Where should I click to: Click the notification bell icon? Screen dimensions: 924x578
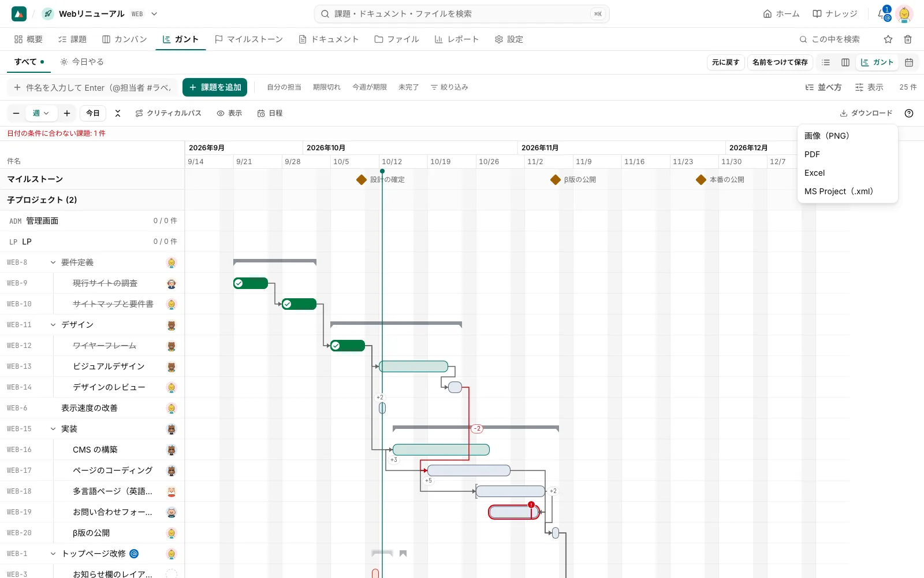point(882,14)
